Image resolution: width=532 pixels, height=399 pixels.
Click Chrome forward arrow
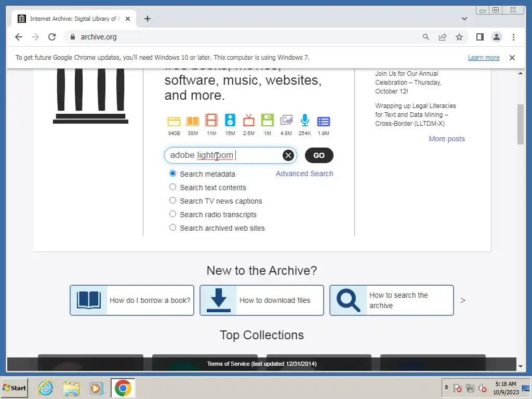(x=35, y=37)
